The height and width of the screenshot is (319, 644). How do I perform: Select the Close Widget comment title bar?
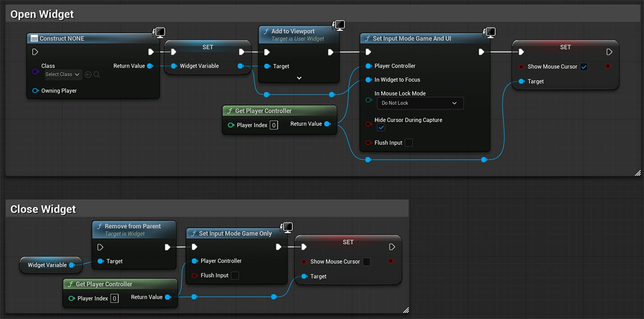tap(207, 209)
